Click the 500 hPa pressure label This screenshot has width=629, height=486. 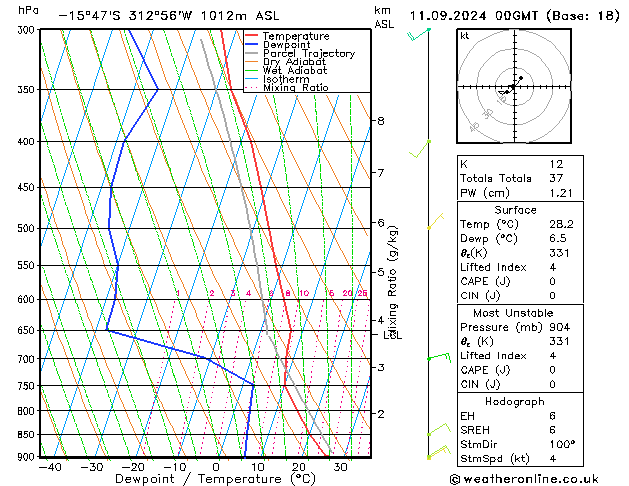coord(27,228)
